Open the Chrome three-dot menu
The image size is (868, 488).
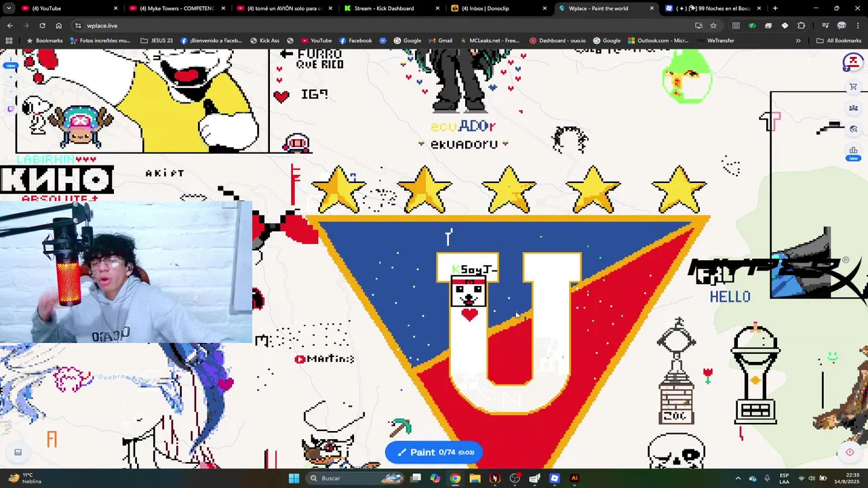click(x=858, y=26)
